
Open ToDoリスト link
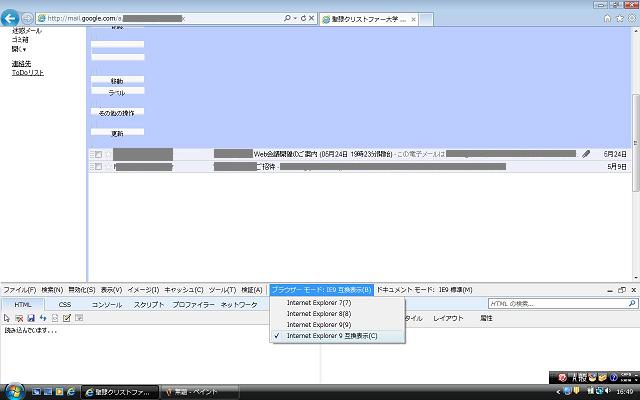coord(27,73)
